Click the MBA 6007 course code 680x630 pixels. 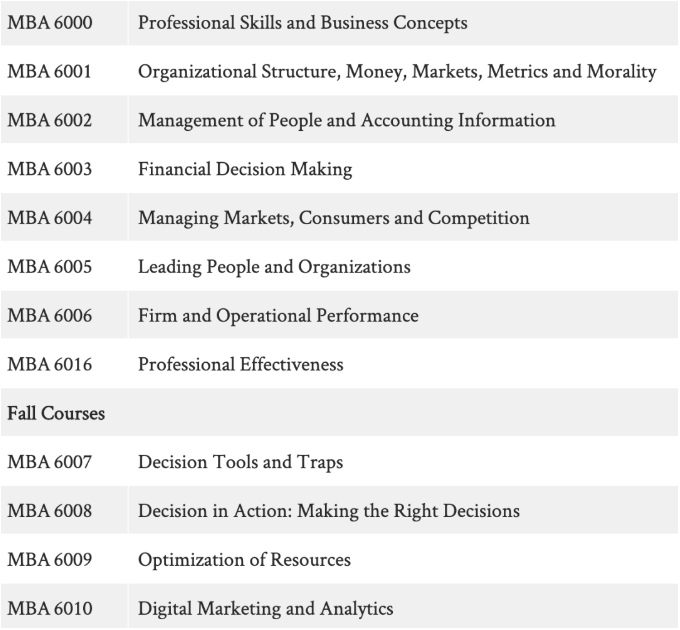[50, 462]
